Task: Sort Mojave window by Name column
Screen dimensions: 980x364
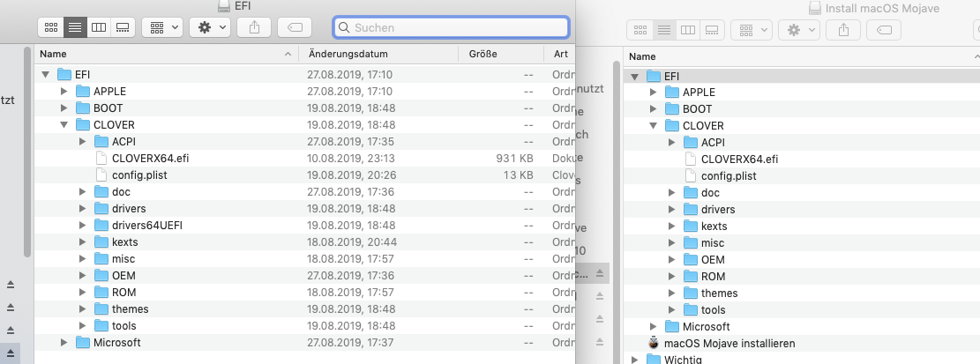Action: [x=801, y=56]
